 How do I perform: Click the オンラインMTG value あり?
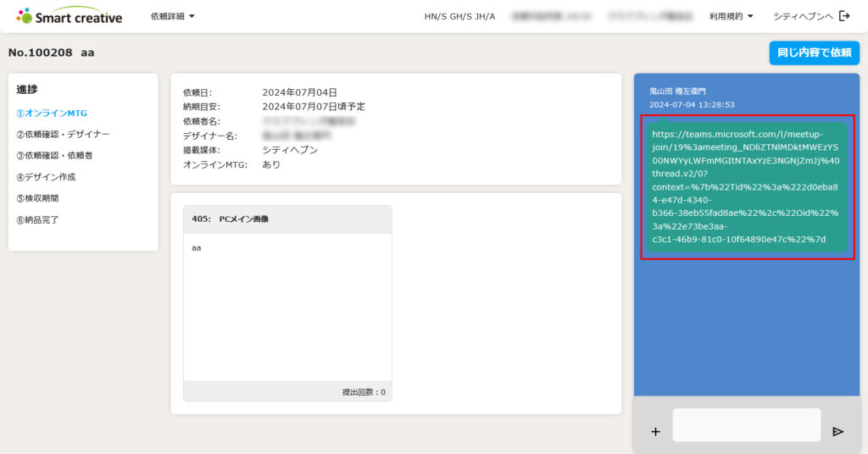click(x=271, y=164)
